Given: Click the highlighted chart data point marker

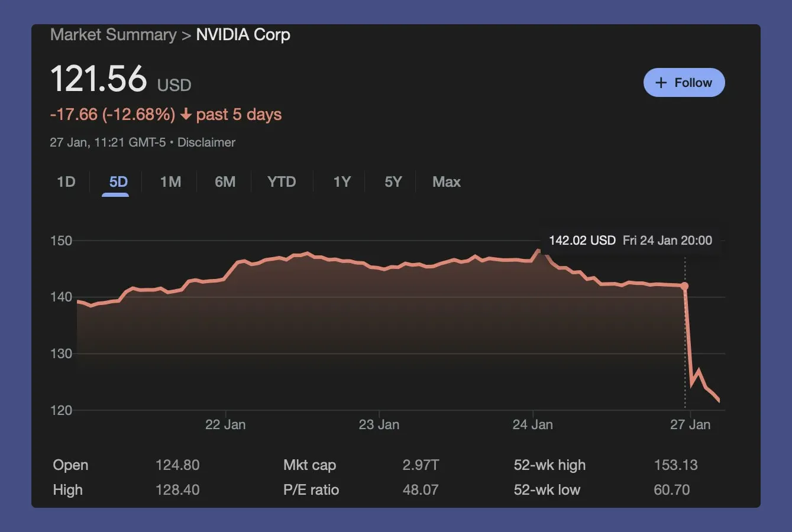Looking at the screenshot, I should [x=685, y=286].
